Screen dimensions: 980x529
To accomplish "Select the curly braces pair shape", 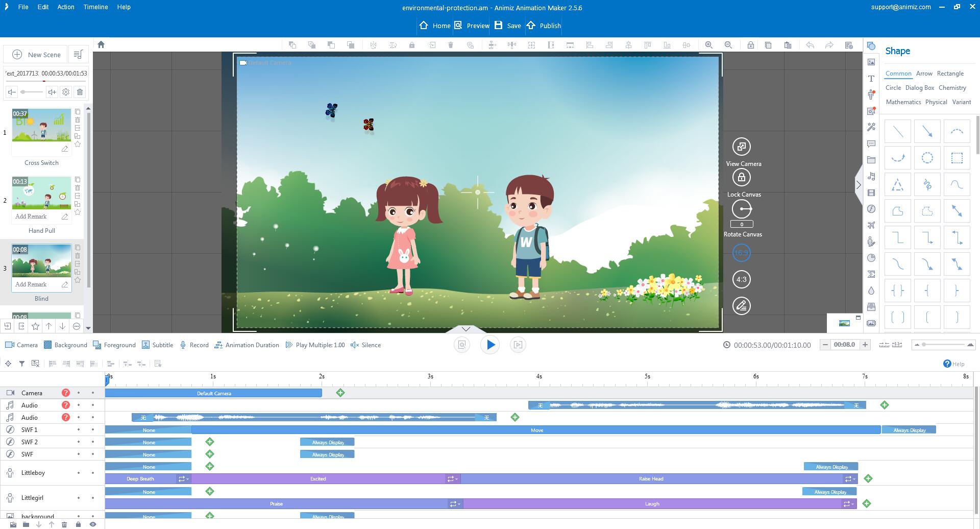I will 898,291.
